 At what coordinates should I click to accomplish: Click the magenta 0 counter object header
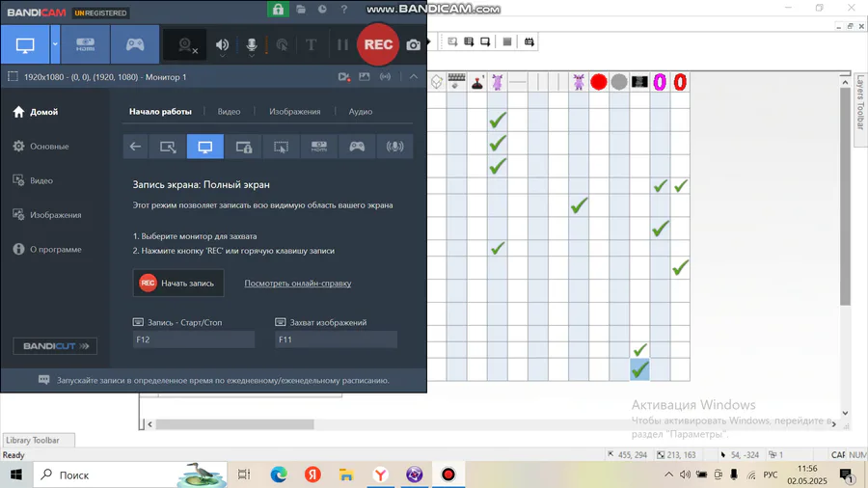click(660, 82)
